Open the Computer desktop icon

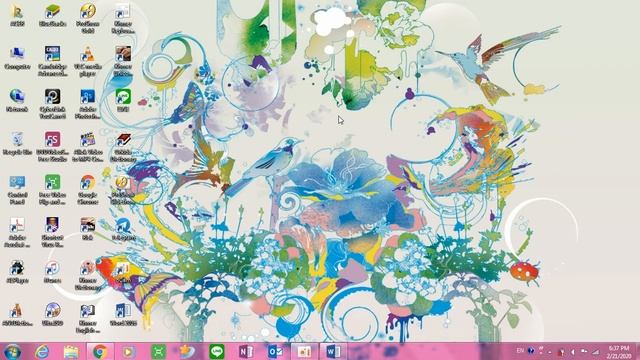click(17, 58)
